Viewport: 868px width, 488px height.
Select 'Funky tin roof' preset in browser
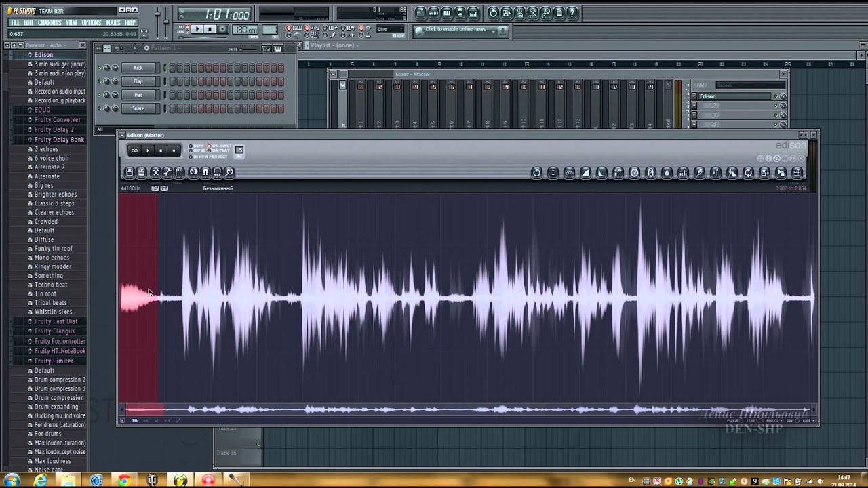53,249
